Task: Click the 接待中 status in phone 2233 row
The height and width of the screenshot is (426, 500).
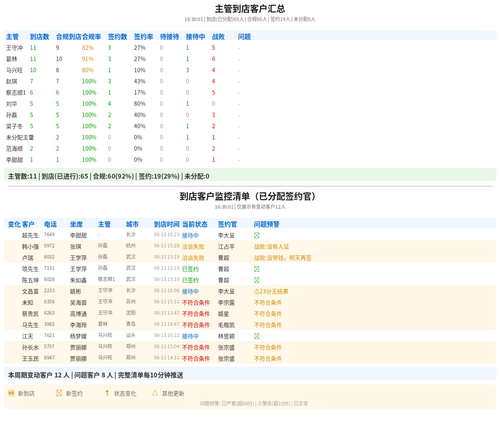Action: (x=190, y=291)
